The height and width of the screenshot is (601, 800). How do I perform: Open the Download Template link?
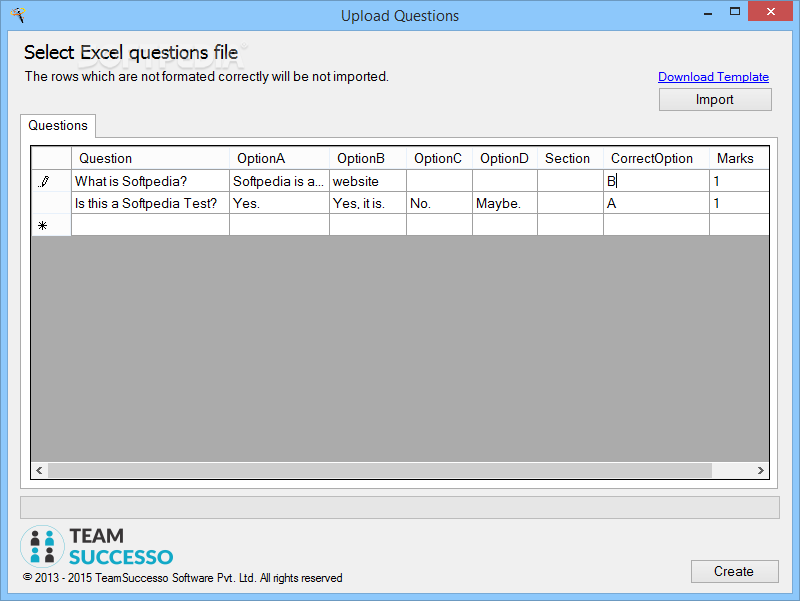click(x=713, y=77)
